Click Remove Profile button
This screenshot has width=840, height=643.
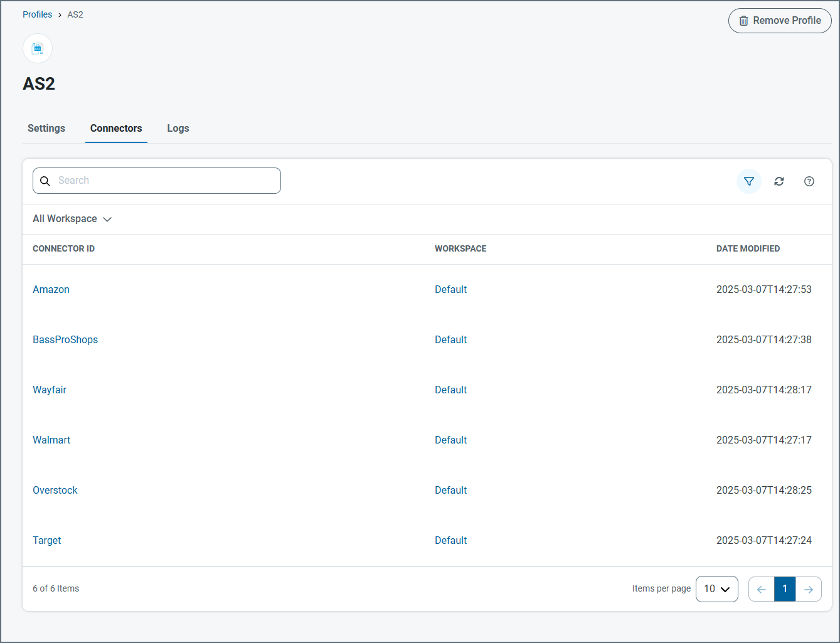pos(780,21)
